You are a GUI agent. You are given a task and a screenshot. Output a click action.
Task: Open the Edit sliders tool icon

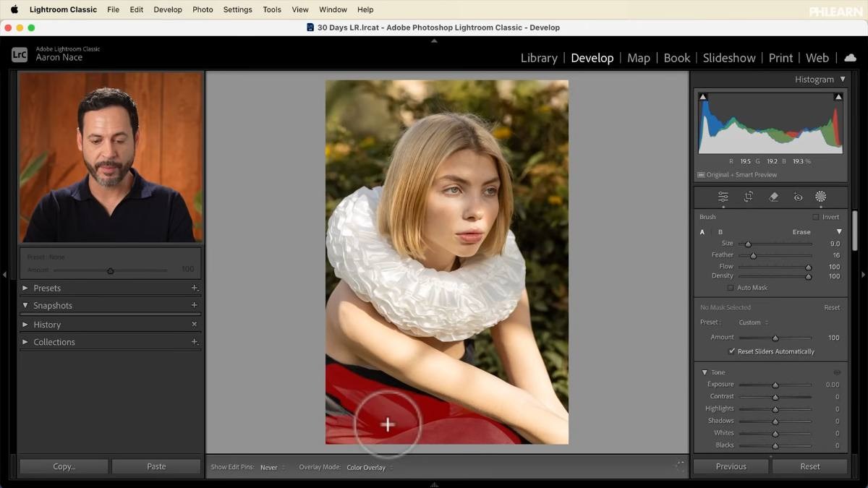tap(723, 197)
